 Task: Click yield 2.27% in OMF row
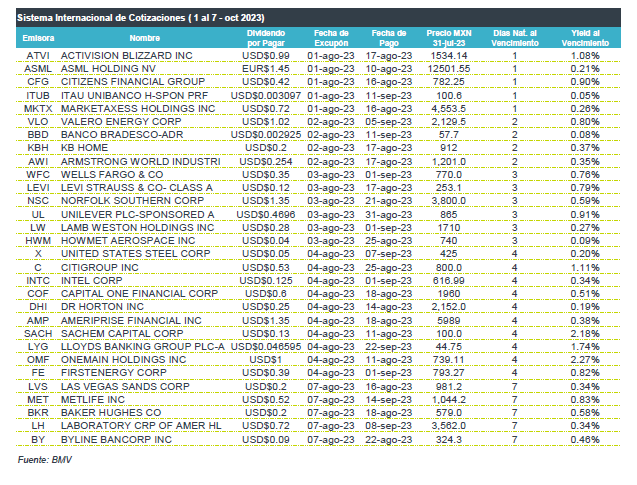coord(585,360)
